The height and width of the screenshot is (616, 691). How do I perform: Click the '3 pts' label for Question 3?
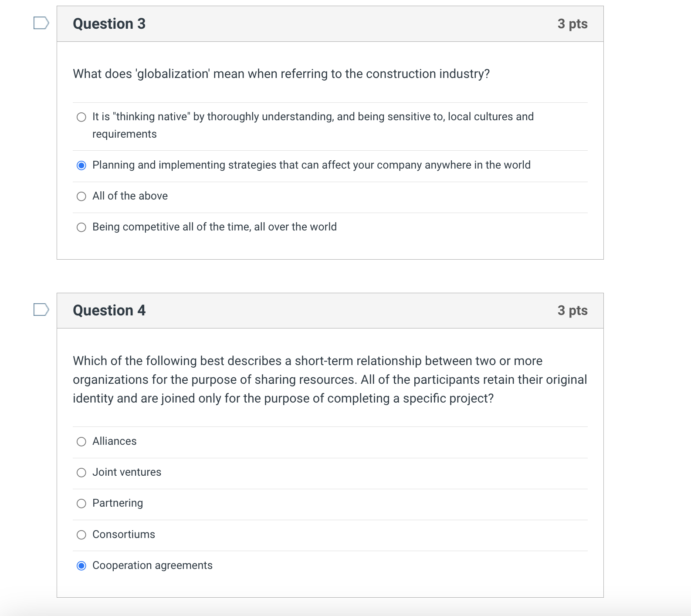point(573,24)
